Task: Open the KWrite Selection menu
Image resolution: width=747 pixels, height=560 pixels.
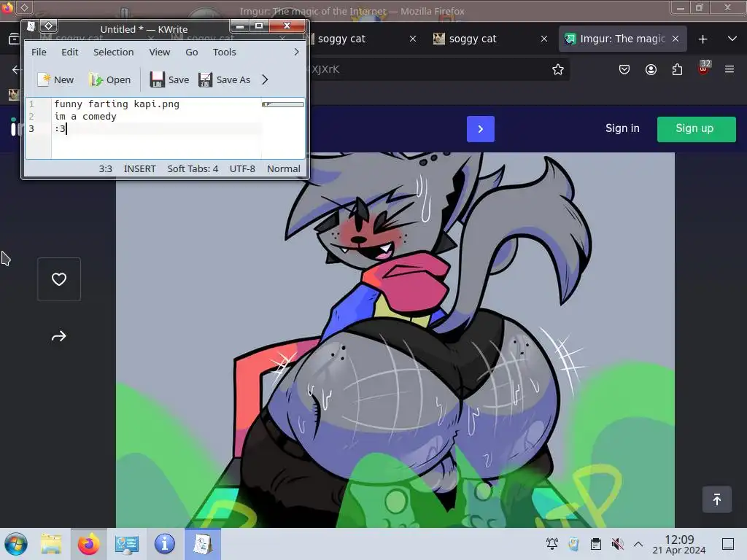Action: tap(113, 52)
